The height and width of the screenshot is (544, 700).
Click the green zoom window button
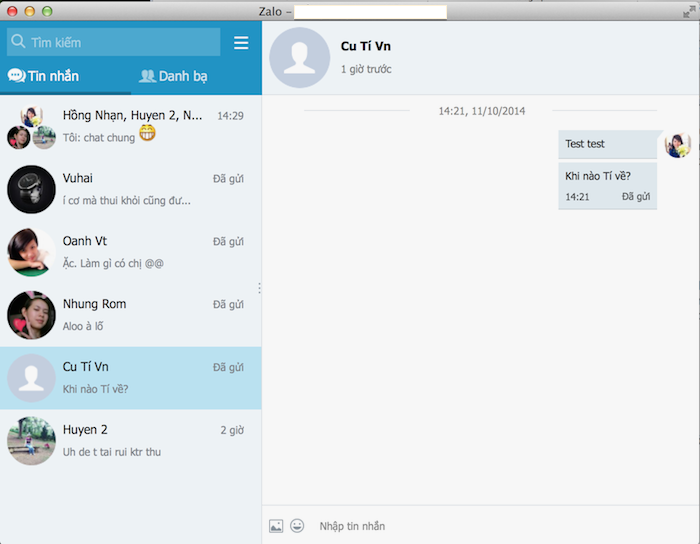point(47,11)
